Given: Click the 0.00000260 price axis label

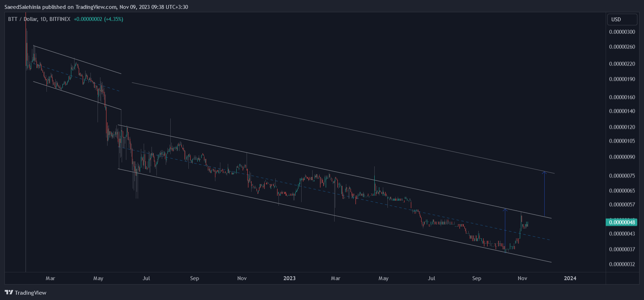Looking at the screenshot, I should pos(622,47).
